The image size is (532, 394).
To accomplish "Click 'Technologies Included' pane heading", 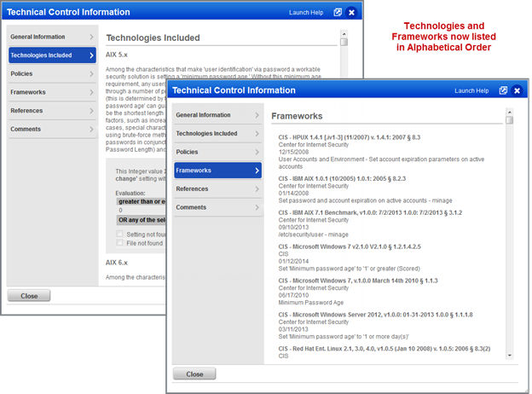I will (x=153, y=38).
